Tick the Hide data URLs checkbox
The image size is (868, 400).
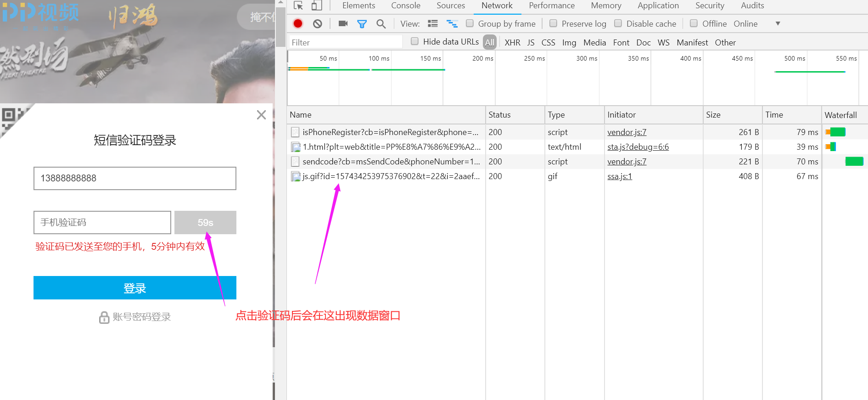(x=414, y=41)
